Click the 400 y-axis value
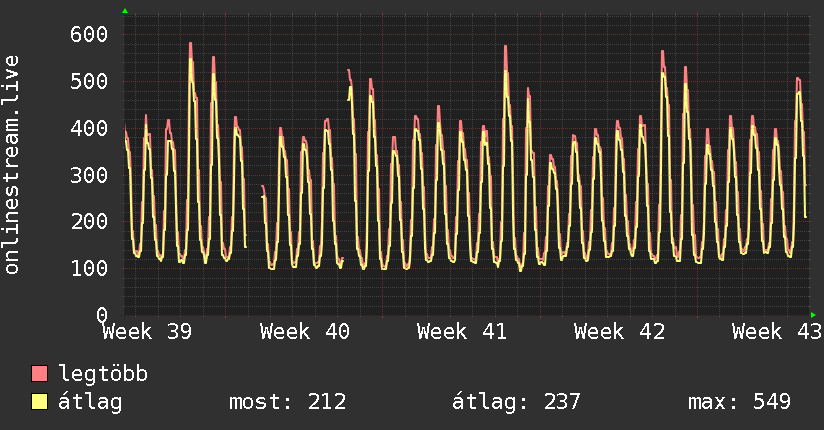Screen dimensions: 824x430 click(89, 128)
